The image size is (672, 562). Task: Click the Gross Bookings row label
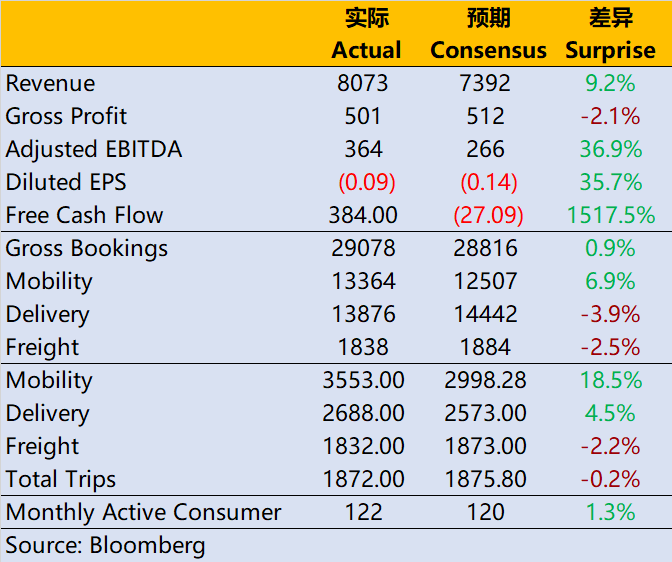pyautogui.click(x=87, y=249)
